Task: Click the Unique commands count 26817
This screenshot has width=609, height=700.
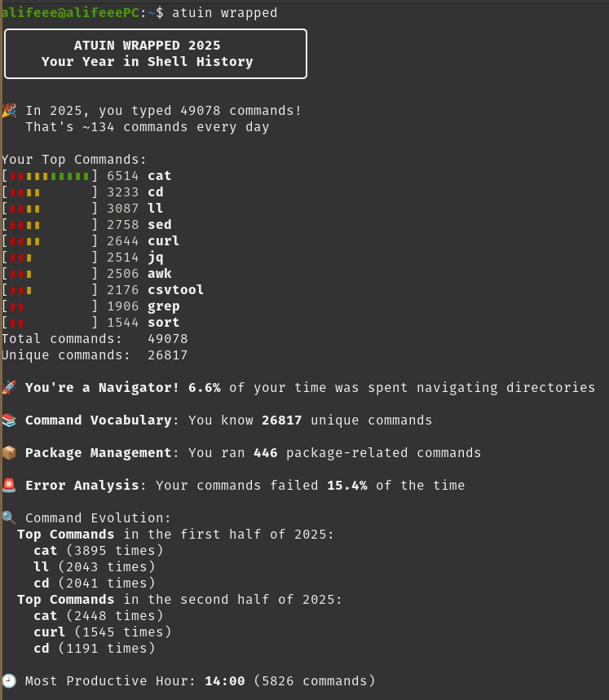Action: [167, 355]
